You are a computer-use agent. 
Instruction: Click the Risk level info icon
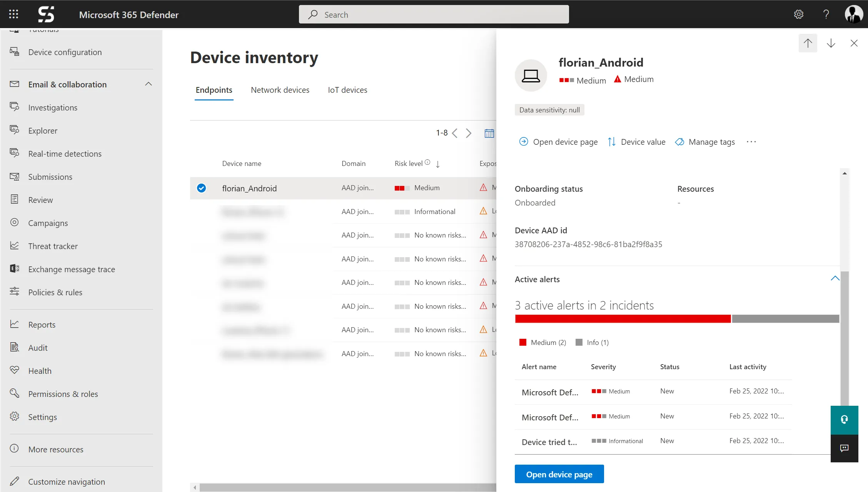[x=427, y=162]
